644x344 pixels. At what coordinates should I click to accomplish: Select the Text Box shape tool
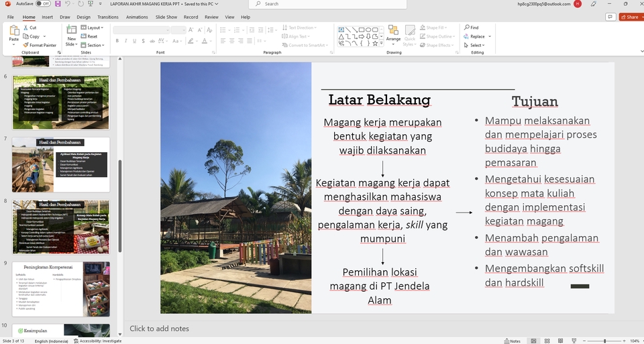tap(341, 30)
